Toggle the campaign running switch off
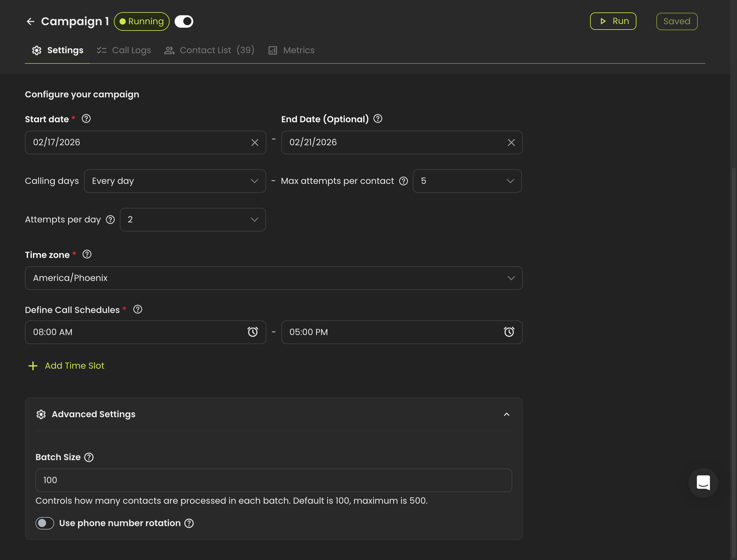This screenshot has width=737, height=560. pos(184,22)
